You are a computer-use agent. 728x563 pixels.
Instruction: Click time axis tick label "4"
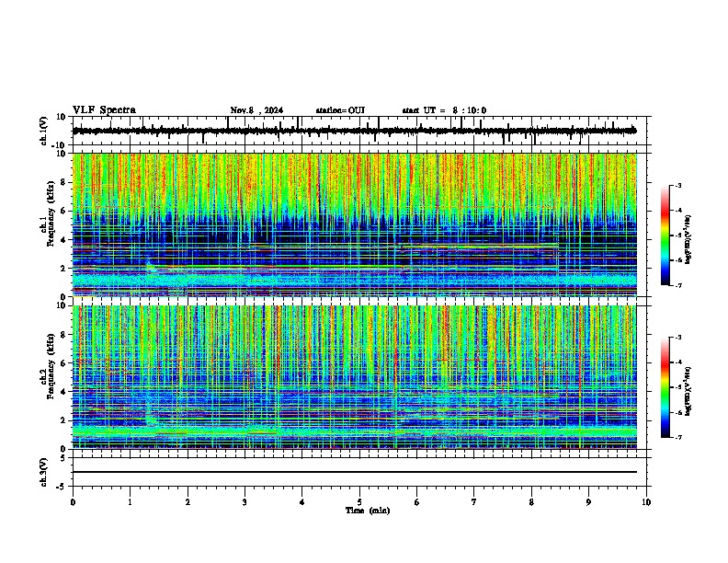(x=302, y=502)
